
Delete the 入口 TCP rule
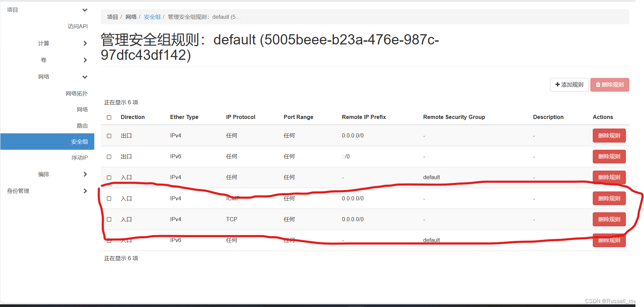[x=609, y=219]
